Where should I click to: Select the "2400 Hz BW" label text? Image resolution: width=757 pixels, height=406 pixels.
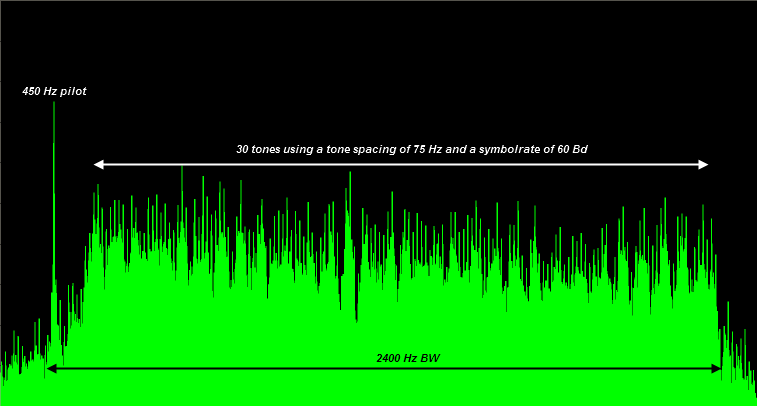(407, 358)
